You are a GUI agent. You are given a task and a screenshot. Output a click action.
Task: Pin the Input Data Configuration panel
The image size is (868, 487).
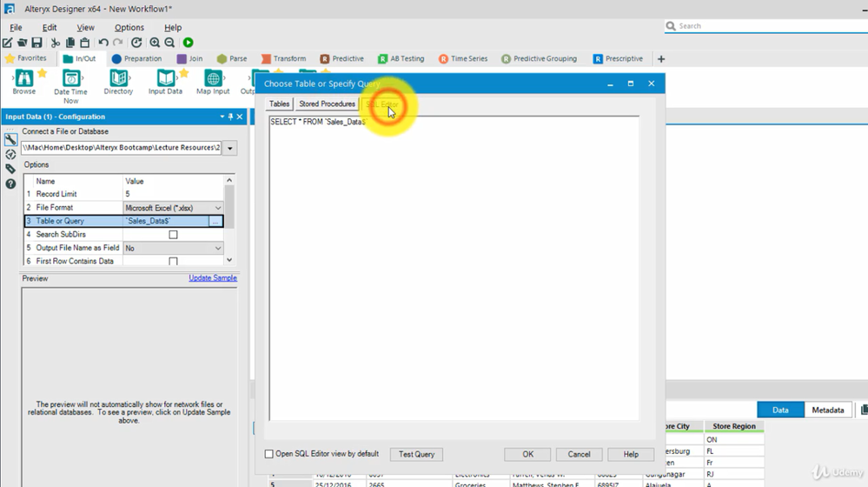pyautogui.click(x=231, y=117)
